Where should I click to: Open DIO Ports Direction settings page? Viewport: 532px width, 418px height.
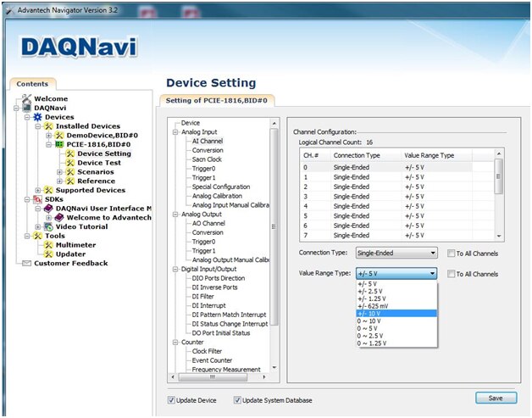point(219,278)
